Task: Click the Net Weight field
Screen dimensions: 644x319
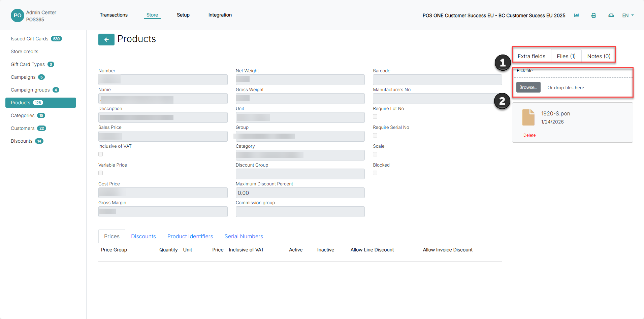Action: (300, 79)
